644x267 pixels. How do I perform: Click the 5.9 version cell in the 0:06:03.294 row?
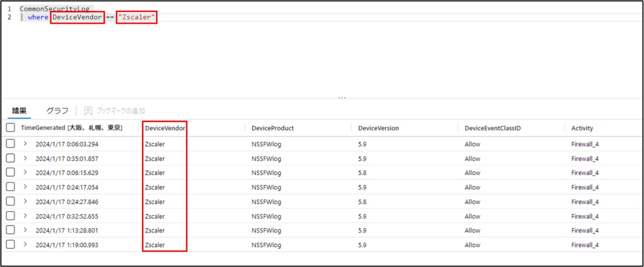click(x=362, y=144)
